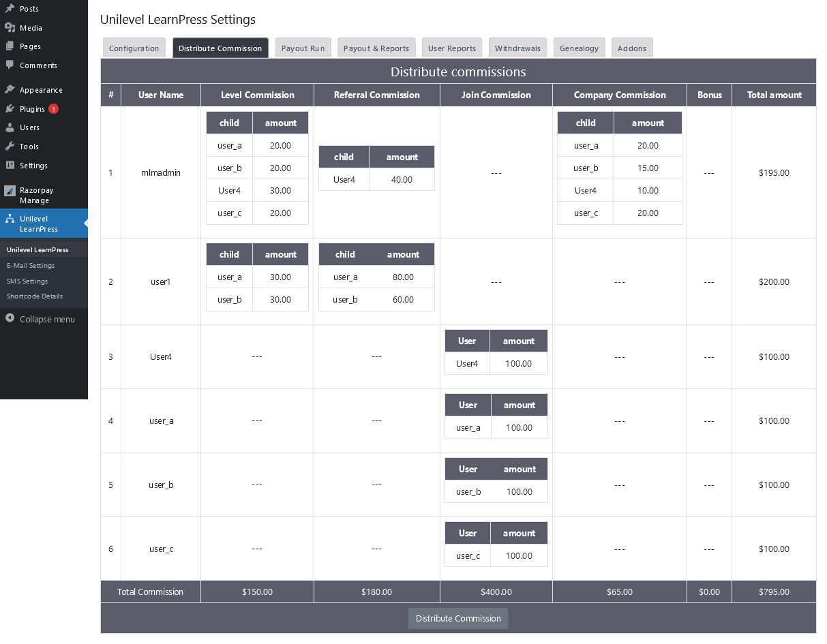
Task: Click the Unilevel LearnPress network icon
Action: tap(10, 219)
